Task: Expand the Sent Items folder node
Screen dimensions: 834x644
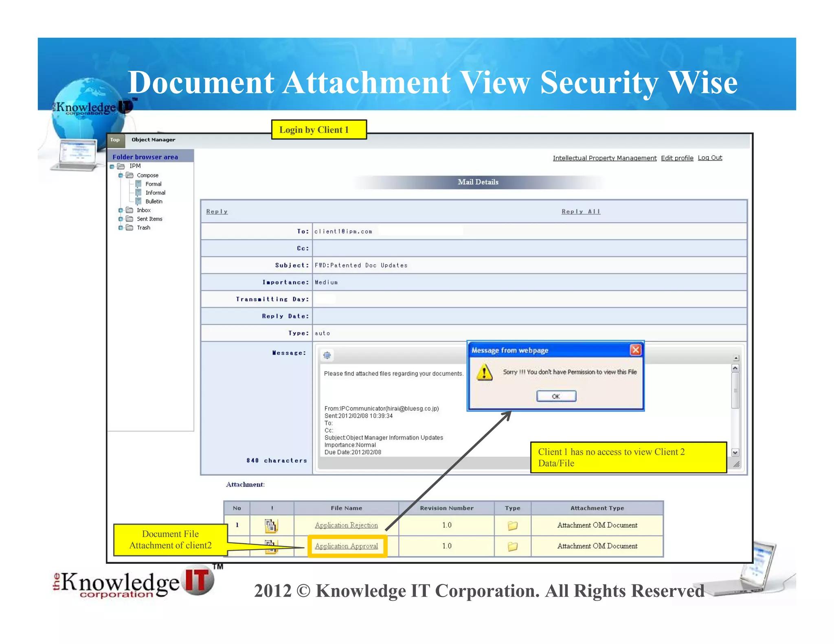Action: coord(121,219)
